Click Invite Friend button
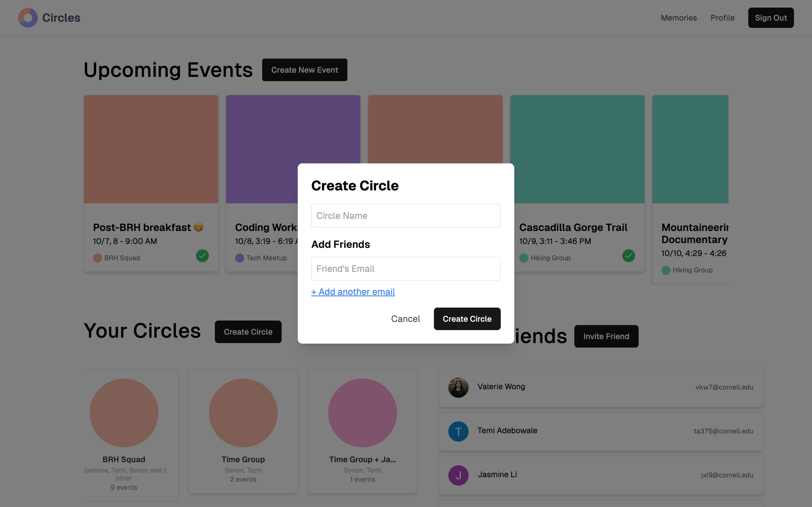 (606, 336)
